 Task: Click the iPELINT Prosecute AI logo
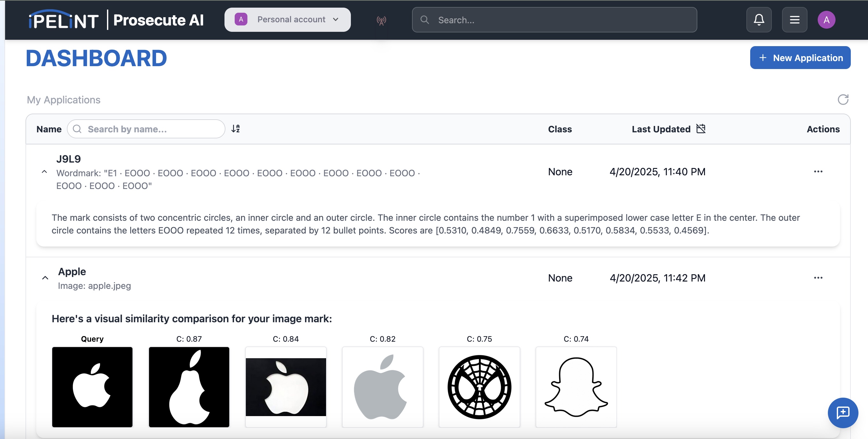pos(116,20)
